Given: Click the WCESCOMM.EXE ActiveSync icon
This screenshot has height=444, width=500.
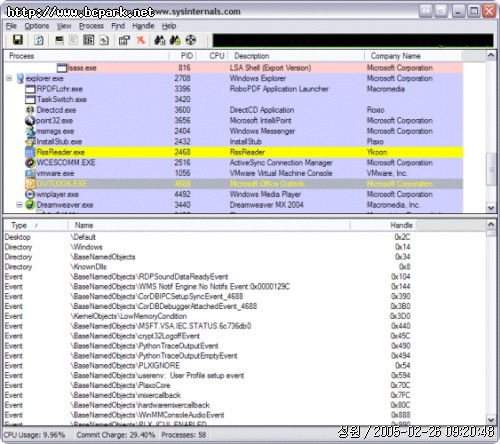Looking at the screenshot, I should point(30,163).
